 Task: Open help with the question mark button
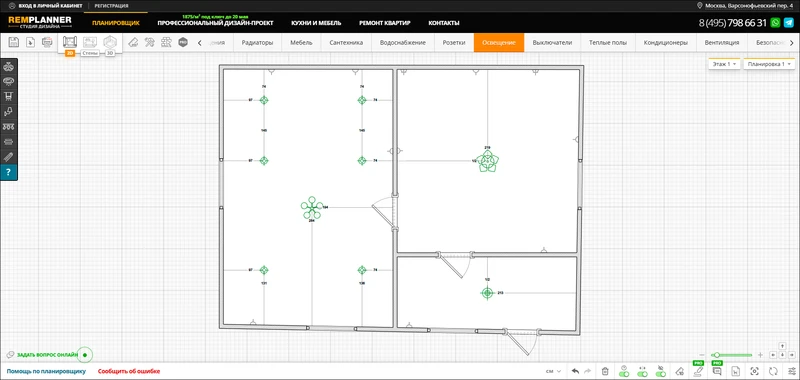pyautogui.click(x=9, y=172)
